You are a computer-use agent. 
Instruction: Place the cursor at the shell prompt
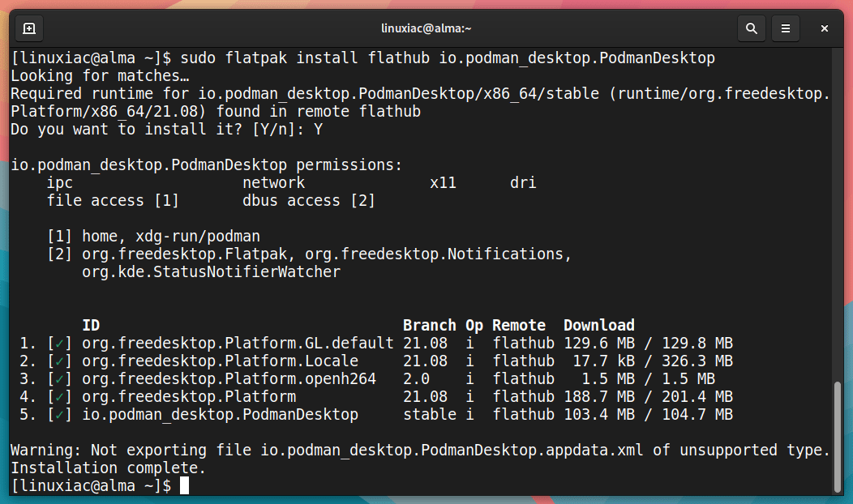[x=186, y=485]
